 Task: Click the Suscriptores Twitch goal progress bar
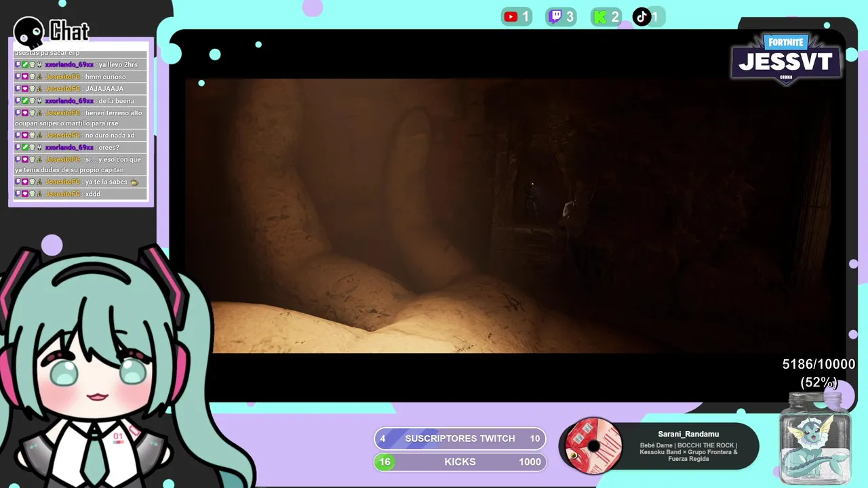coord(460,439)
